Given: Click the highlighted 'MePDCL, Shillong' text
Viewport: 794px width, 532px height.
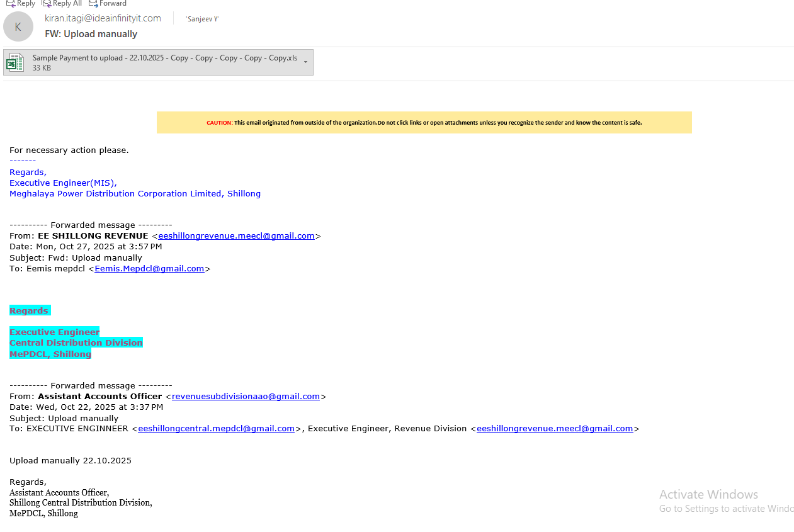Looking at the screenshot, I should 50,354.
